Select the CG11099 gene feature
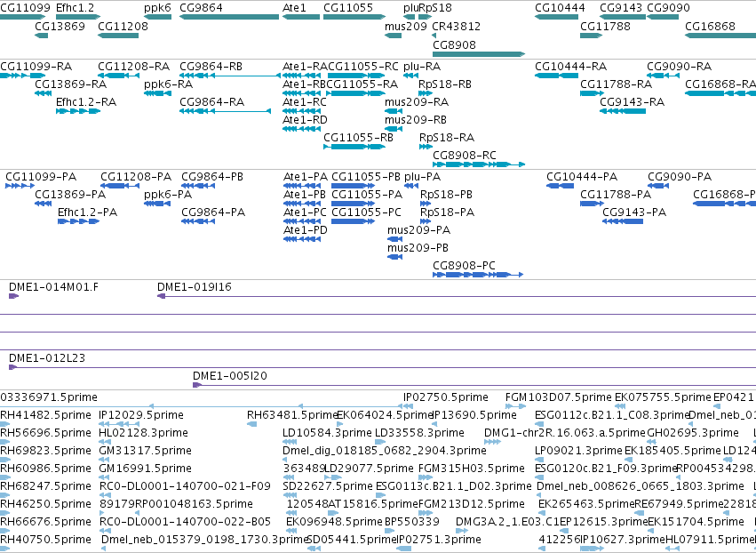 coord(23,17)
